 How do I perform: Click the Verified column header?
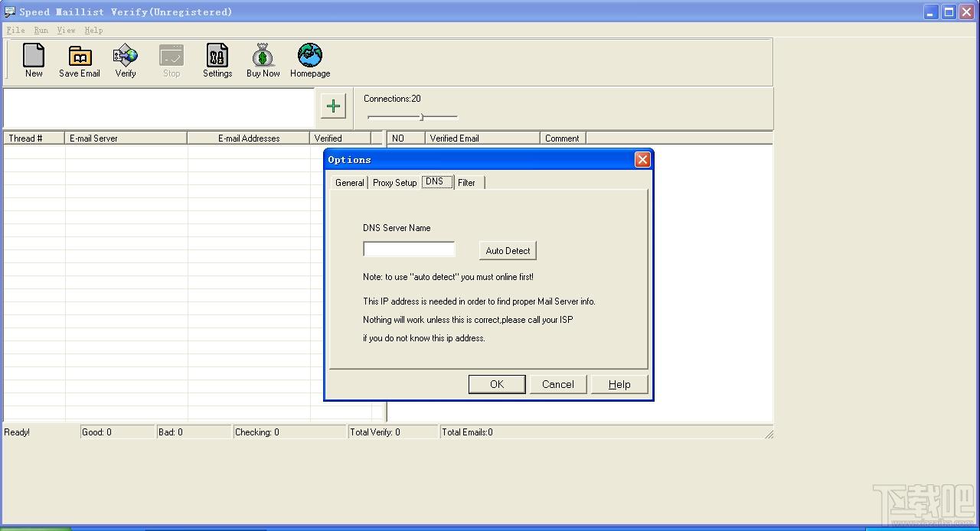click(x=340, y=138)
